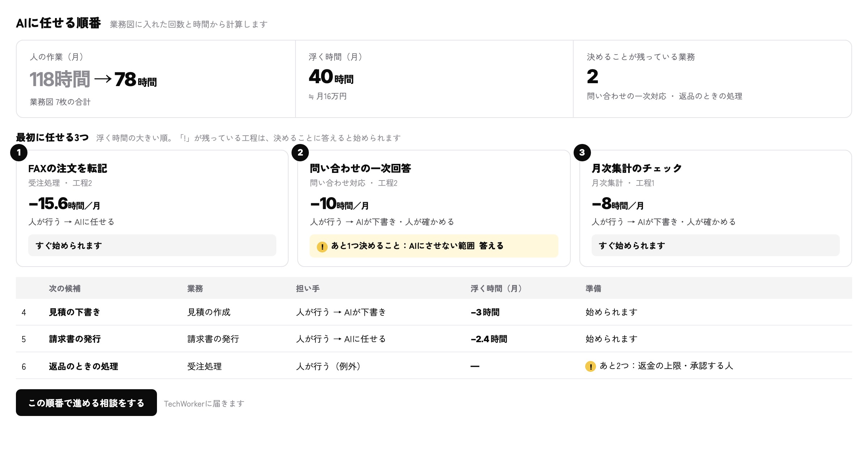Screen dimensions: 868x463
Task: Click 業務 column header
Action: (x=195, y=289)
